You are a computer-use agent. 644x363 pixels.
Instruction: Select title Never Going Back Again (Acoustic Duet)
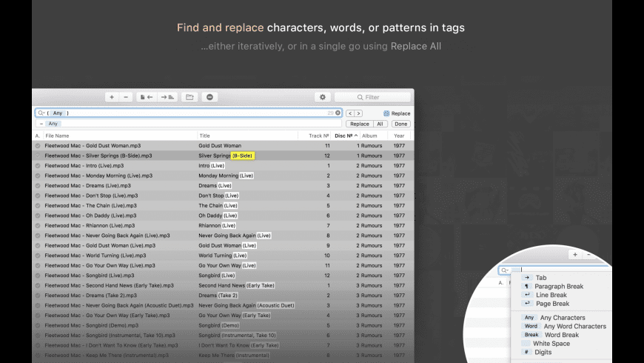246,305
